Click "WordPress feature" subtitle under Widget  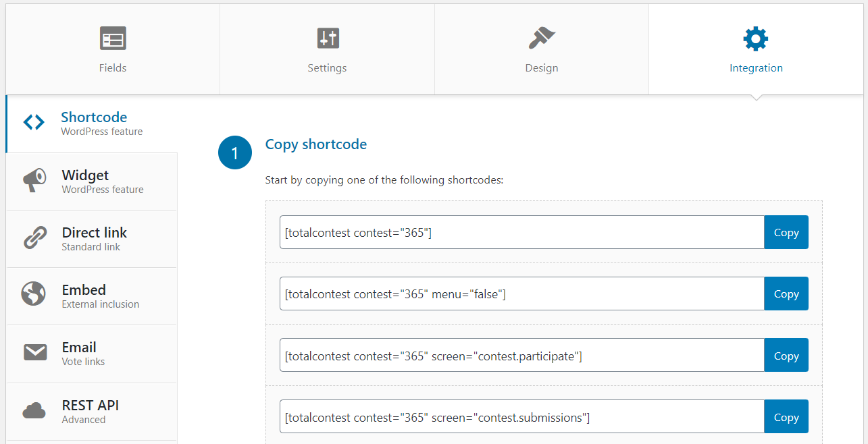coord(103,190)
